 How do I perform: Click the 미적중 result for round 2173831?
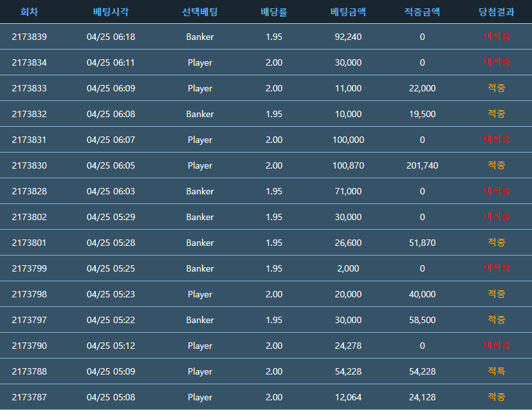pos(496,140)
